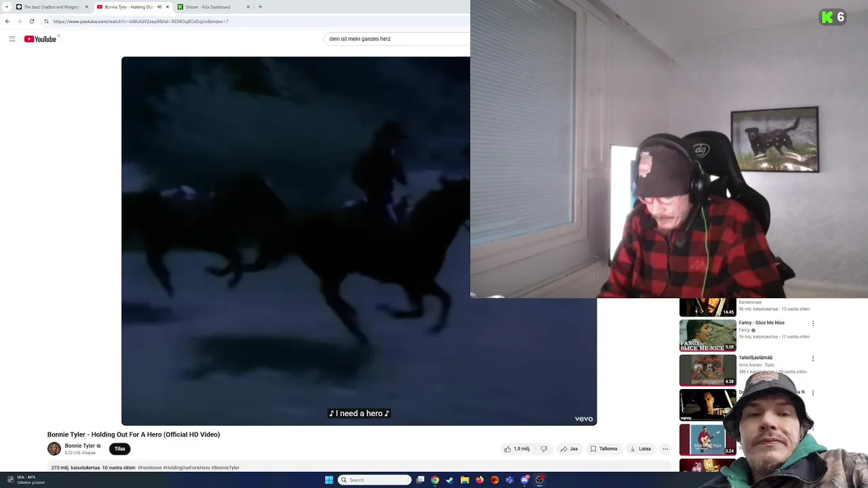Click the browser back arrow
This screenshot has width=868, height=488.
(7, 21)
